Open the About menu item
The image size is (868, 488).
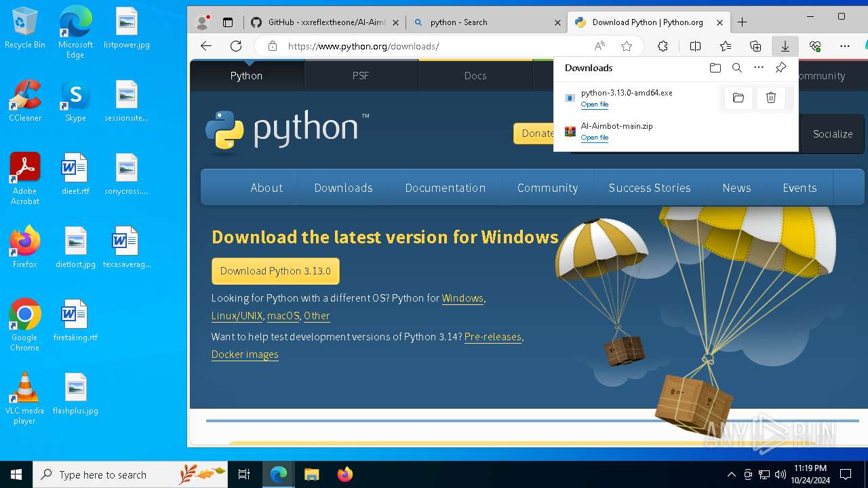(267, 188)
